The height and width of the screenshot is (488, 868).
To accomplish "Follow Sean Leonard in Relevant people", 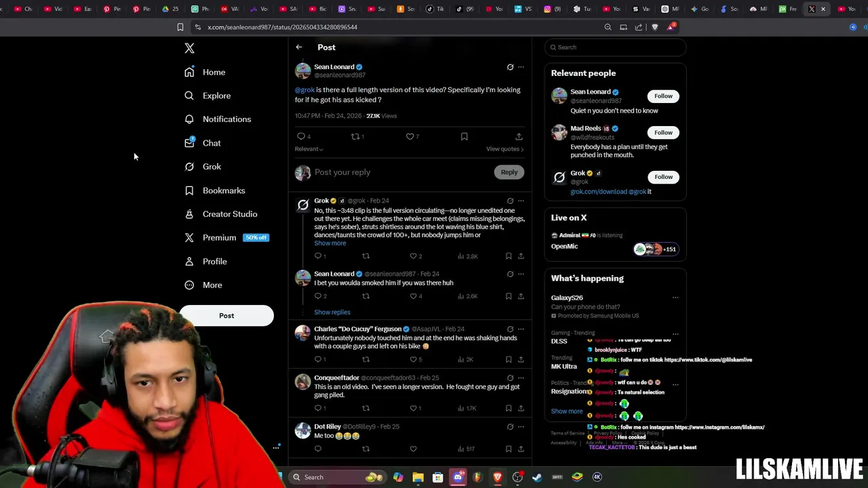I will click(663, 96).
